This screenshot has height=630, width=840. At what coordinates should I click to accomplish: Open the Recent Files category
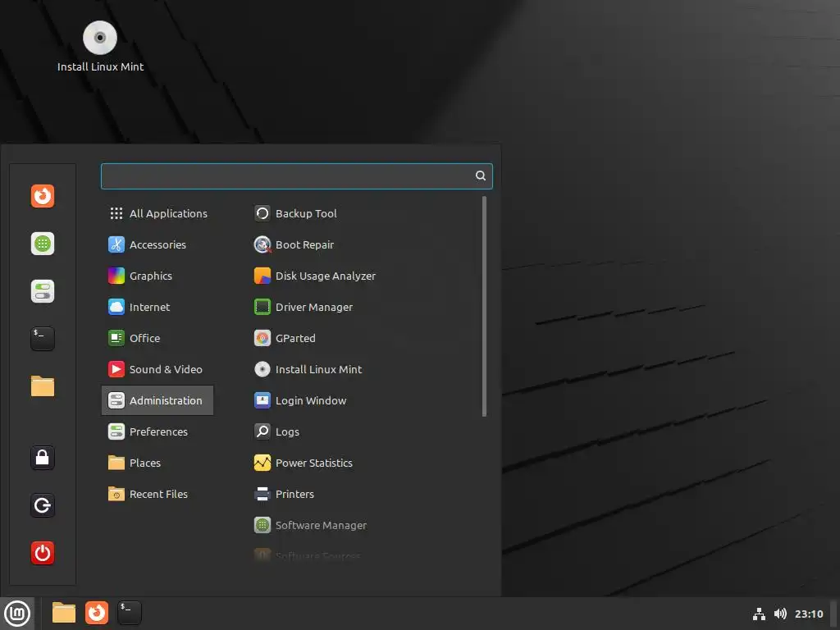tap(157, 494)
